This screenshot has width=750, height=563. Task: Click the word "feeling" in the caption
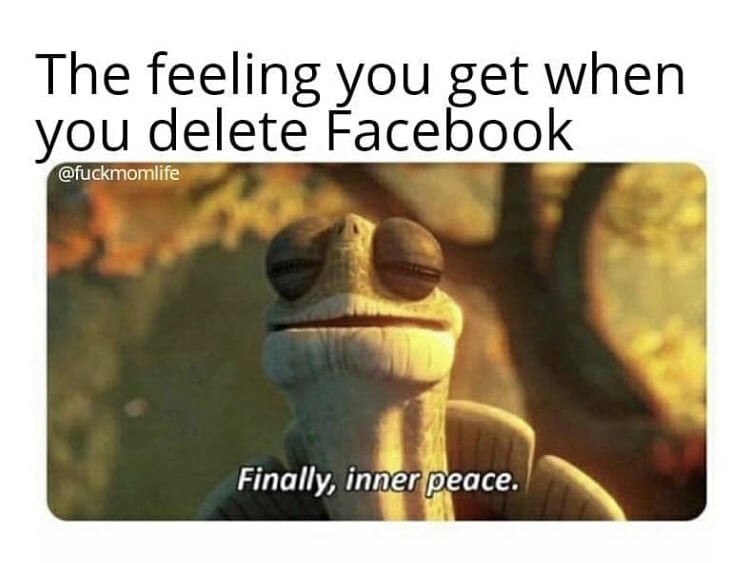click(233, 77)
